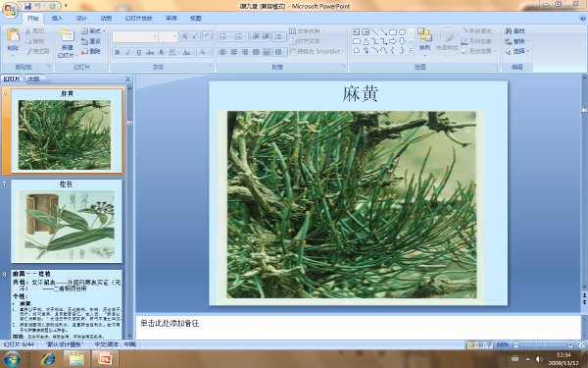Switch to the Outline (大纲) pane tab
588x368 pixels.
coord(33,79)
